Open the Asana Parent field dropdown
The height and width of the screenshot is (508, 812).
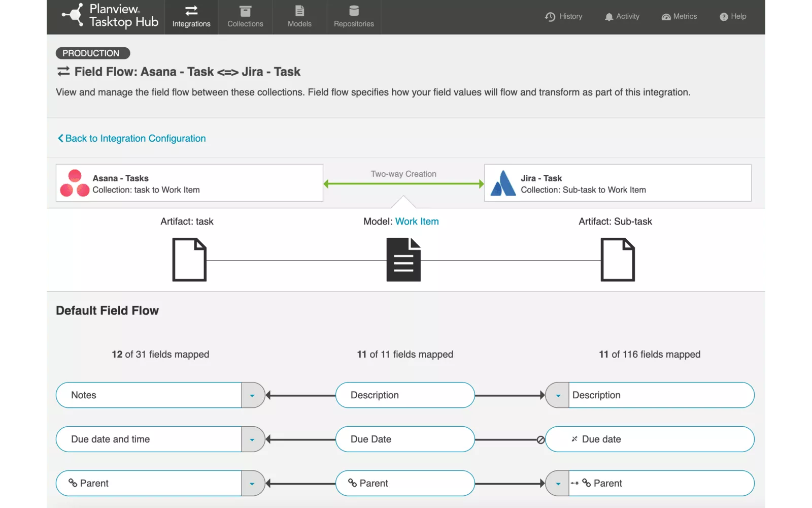pos(252,484)
